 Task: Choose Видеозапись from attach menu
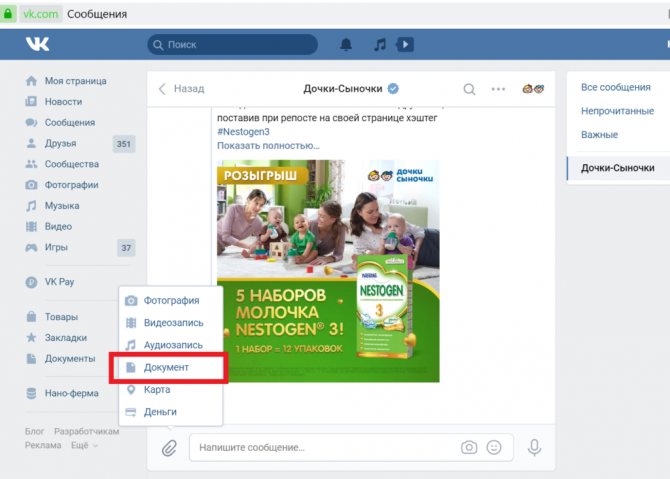coord(170,323)
